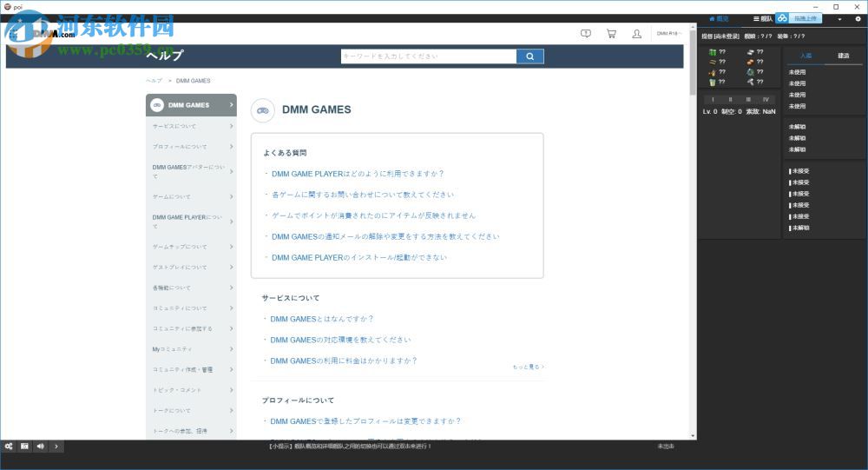Open 'DMM GAMESの対応環境' link
Image resolution: width=868 pixels, height=470 pixels.
tap(340, 341)
